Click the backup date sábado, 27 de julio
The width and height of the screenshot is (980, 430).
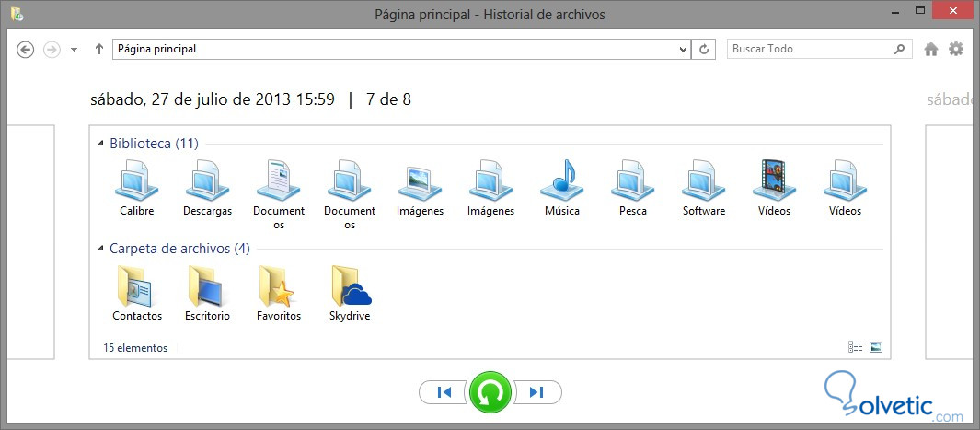(213, 99)
